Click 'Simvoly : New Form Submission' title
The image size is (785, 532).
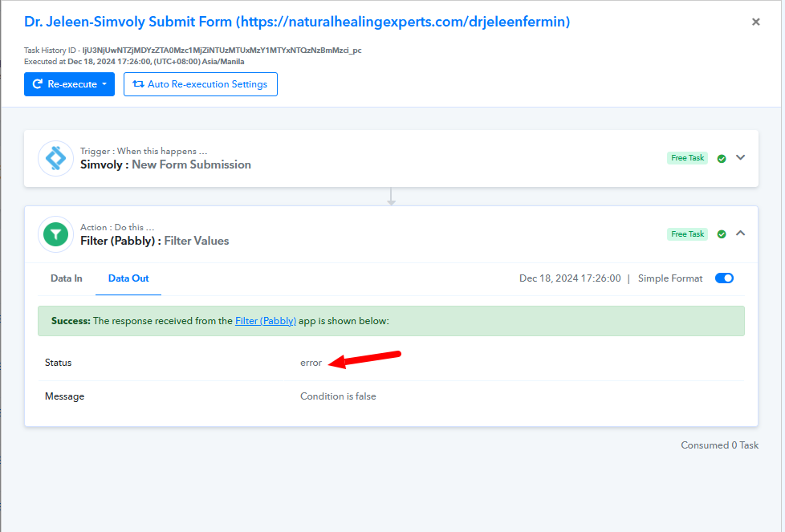click(165, 164)
